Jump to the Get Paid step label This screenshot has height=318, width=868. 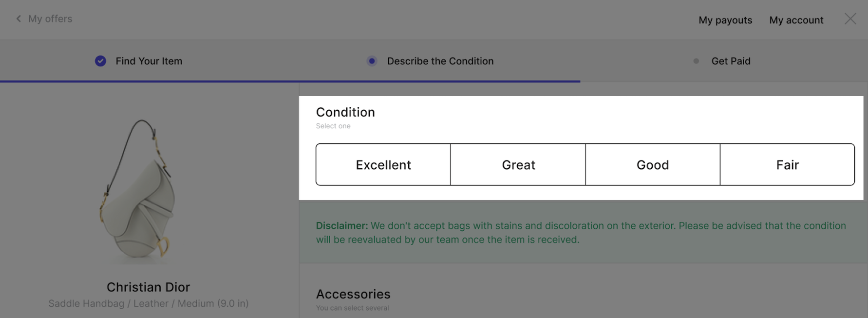click(731, 61)
